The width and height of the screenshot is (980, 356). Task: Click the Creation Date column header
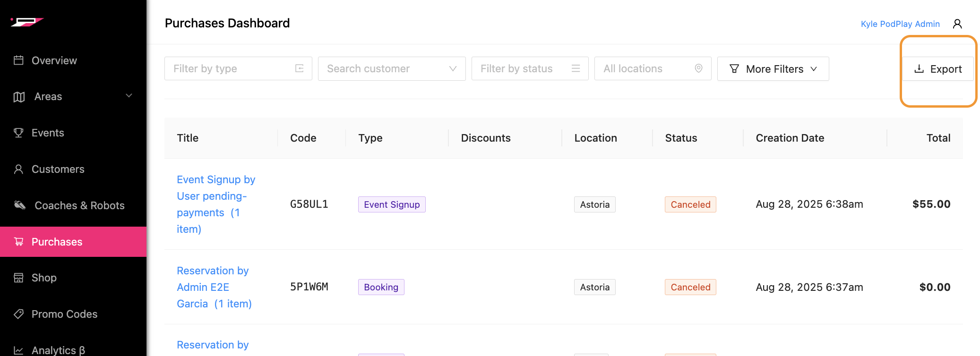pos(790,138)
